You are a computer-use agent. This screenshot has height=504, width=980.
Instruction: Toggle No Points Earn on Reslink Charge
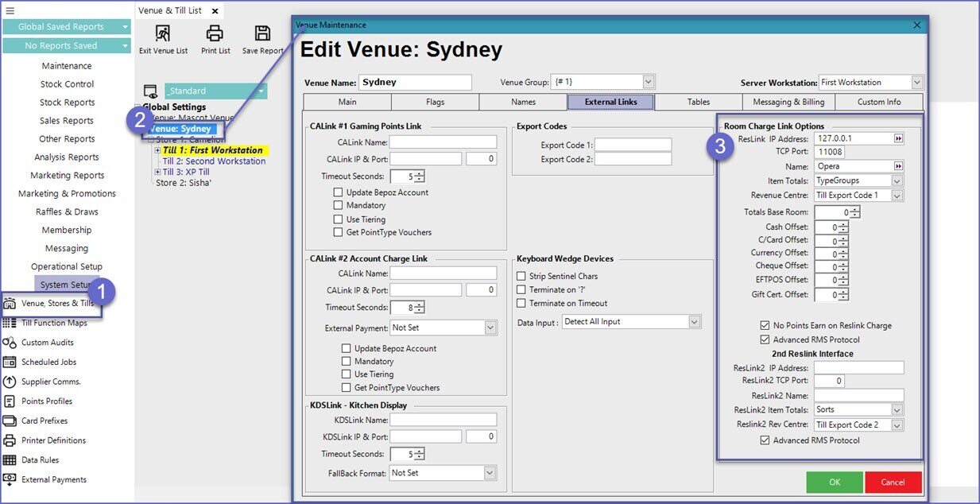coord(765,325)
